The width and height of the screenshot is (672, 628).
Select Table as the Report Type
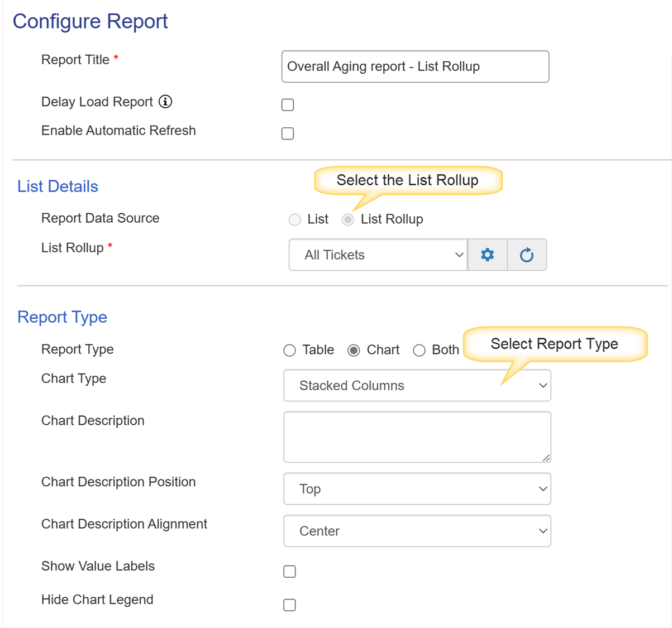coord(289,350)
